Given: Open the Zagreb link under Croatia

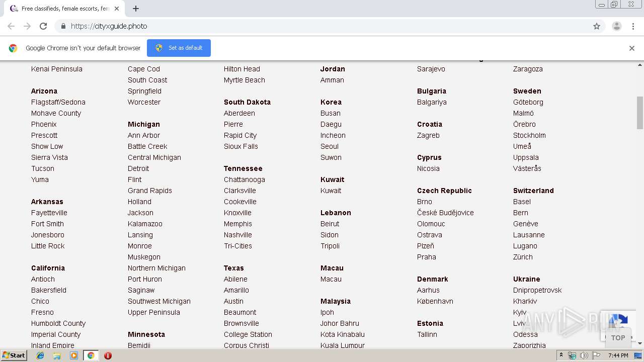Looking at the screenshot, I should point(428,135).
